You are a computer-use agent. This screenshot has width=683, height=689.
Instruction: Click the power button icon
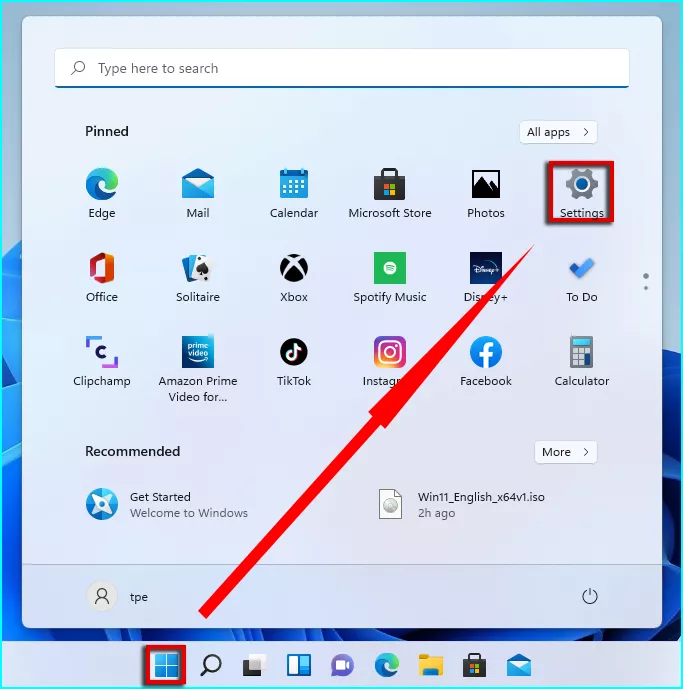pyautogui.click(x=589, y=596)
